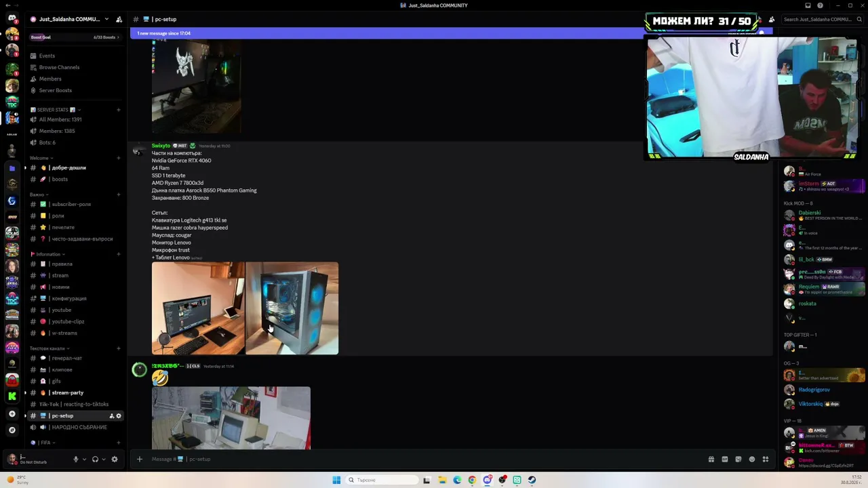Open File Explorer from the taskbar

point(442,480)
